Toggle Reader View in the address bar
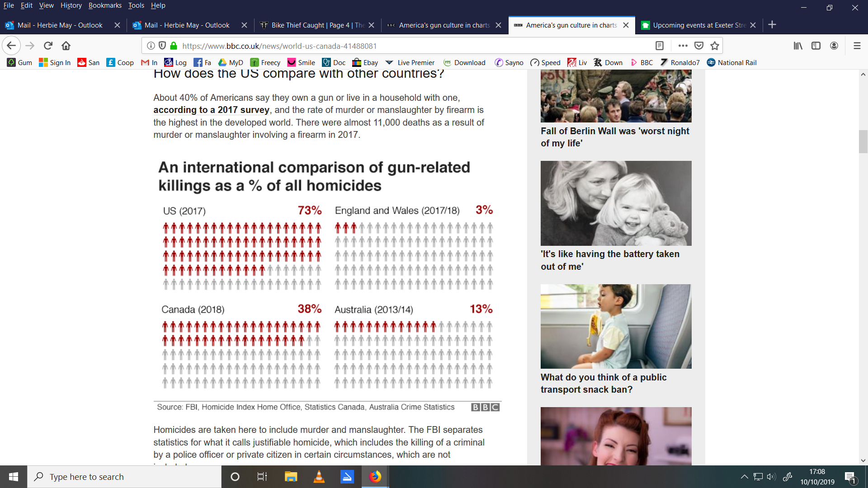The width and height of the screenshot is (868, 488). click(660, 46)
